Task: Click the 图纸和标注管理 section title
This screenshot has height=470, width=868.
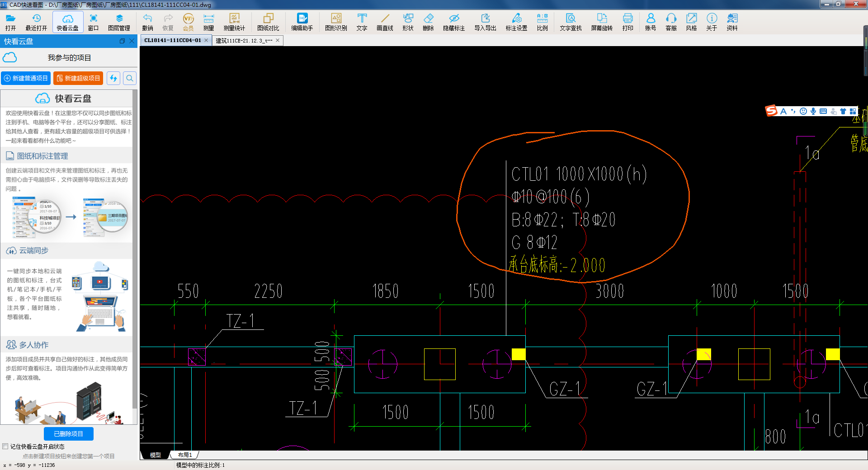Action: click(42, 156)
